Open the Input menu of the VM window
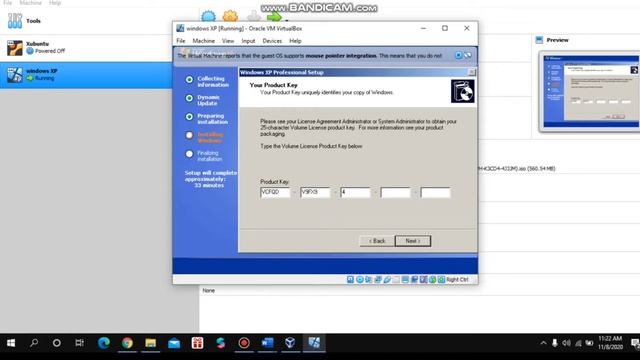Viewport: 640px width, 360px height. 248,41
